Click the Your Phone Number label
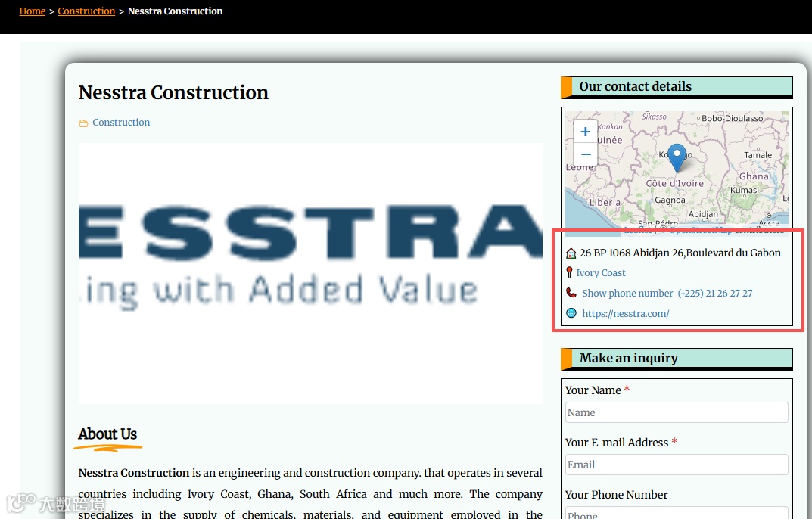 (x=616, y=495)
